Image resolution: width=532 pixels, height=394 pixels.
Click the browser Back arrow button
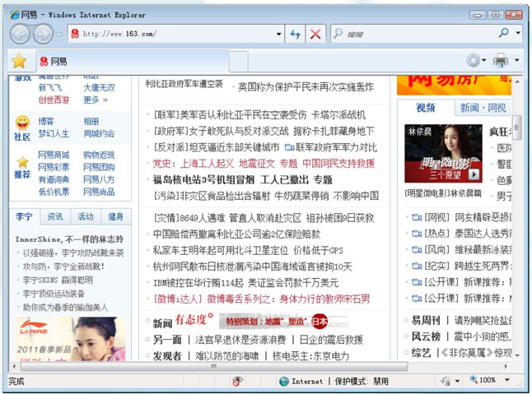(x=20, y=35)
